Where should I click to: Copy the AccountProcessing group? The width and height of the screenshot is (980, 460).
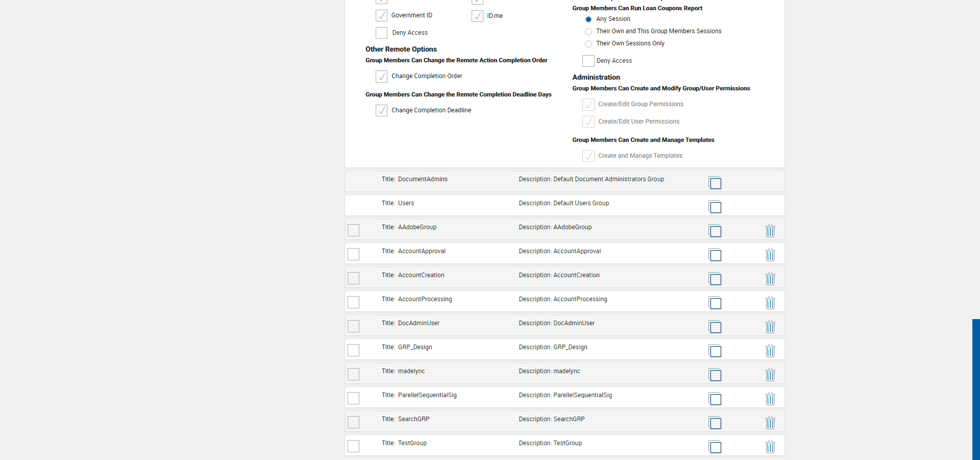click(x=715, y=303)
